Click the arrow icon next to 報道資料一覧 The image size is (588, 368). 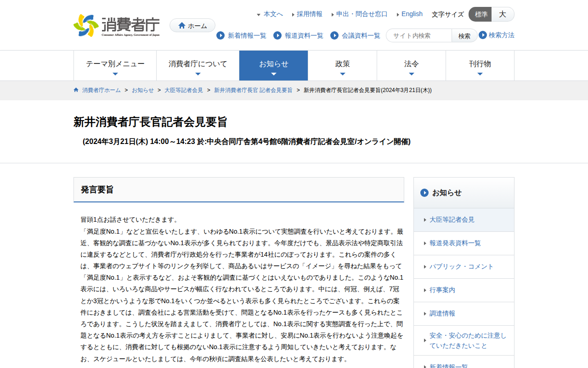pyautogui.click(x=277, y=35)
